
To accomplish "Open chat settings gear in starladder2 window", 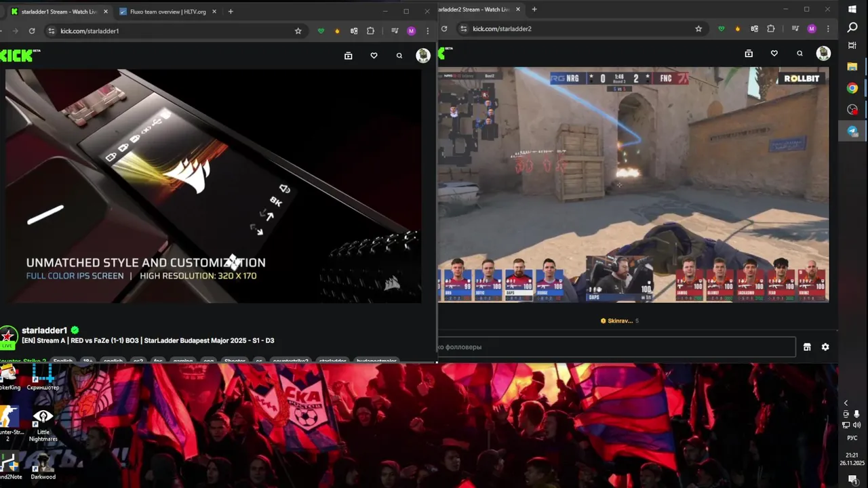I will click(x=825, y=347).
